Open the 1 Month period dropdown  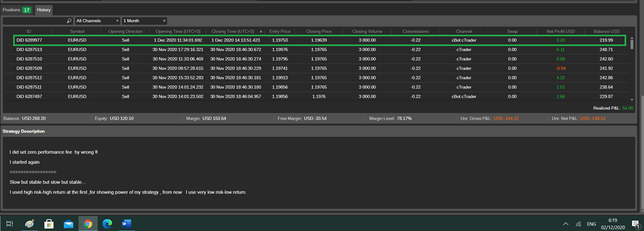pyautogui.click(x=144, y=21)
